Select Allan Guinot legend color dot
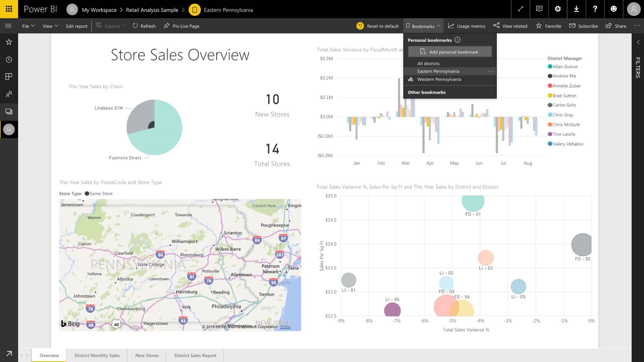Viewport: 644px width, 362px height. (x=550, y=66)
